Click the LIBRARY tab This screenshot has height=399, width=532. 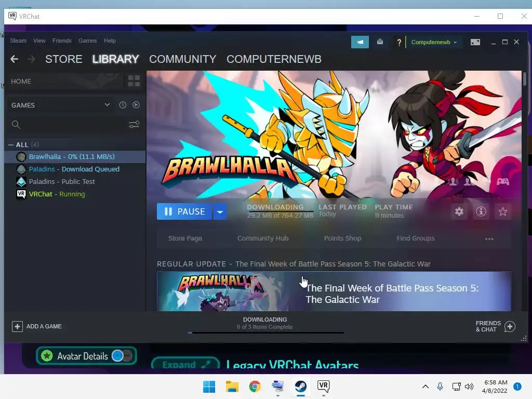(116, 59)
